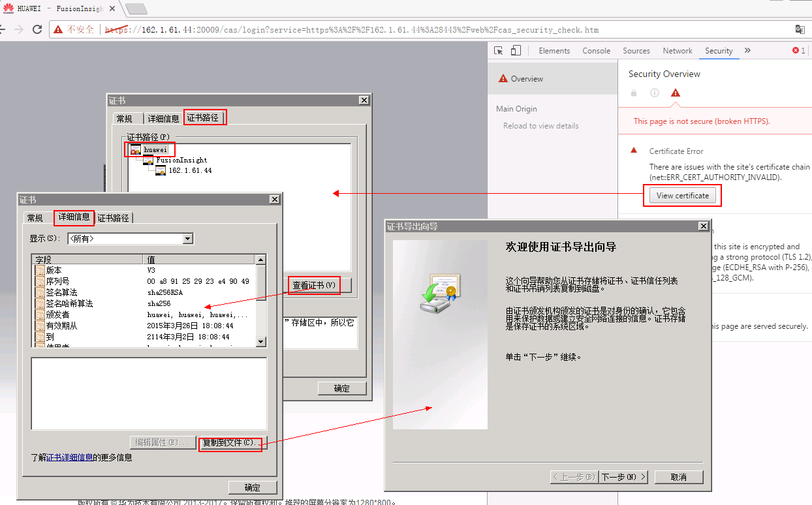Click 确定 in the front certificate dialog

click(x=253, y=487)
